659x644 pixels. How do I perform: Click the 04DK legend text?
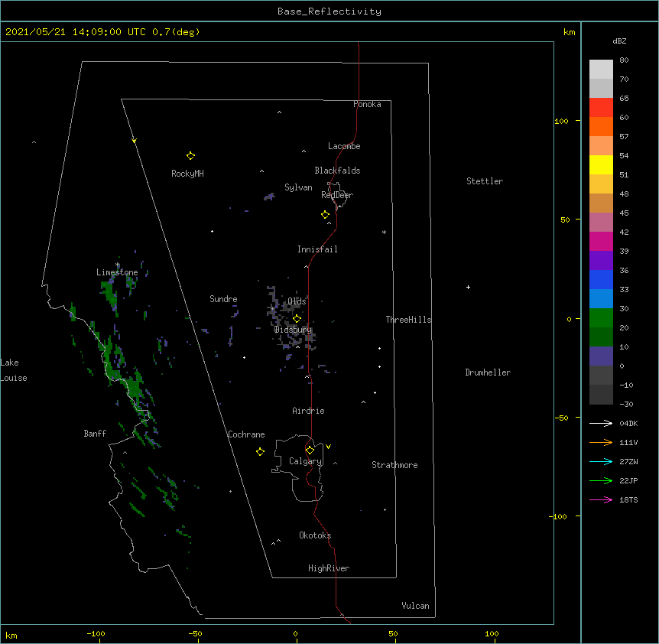click(628, 423)
